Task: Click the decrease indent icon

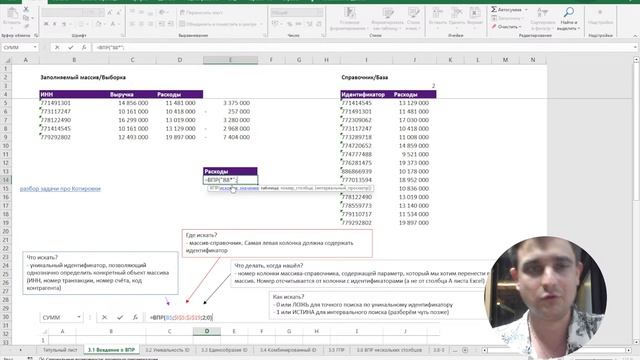Action: tap(162, 24)
